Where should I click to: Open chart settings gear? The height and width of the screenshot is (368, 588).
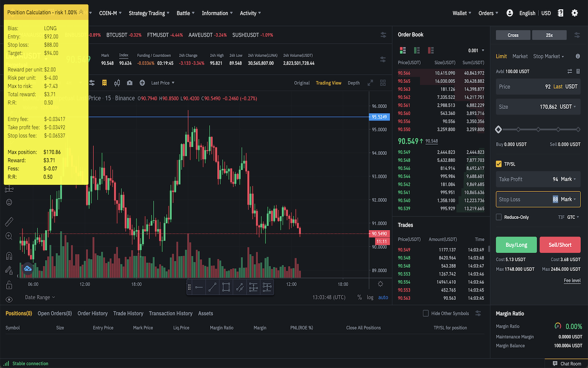click(380, 284)
